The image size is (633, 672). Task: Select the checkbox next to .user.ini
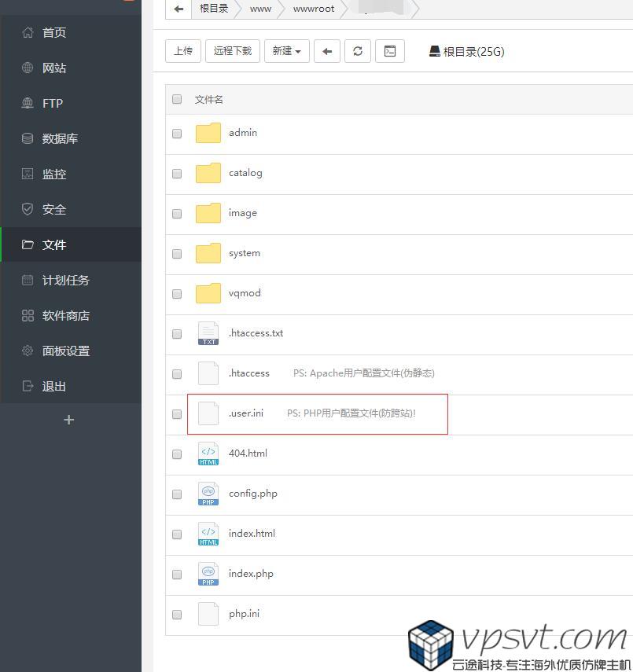coord(177,414)
